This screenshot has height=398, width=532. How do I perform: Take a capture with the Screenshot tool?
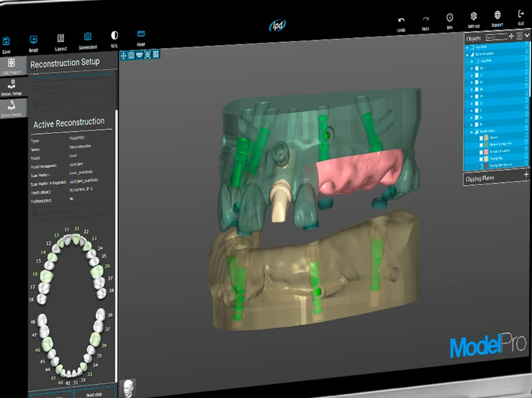pos(87,37)
